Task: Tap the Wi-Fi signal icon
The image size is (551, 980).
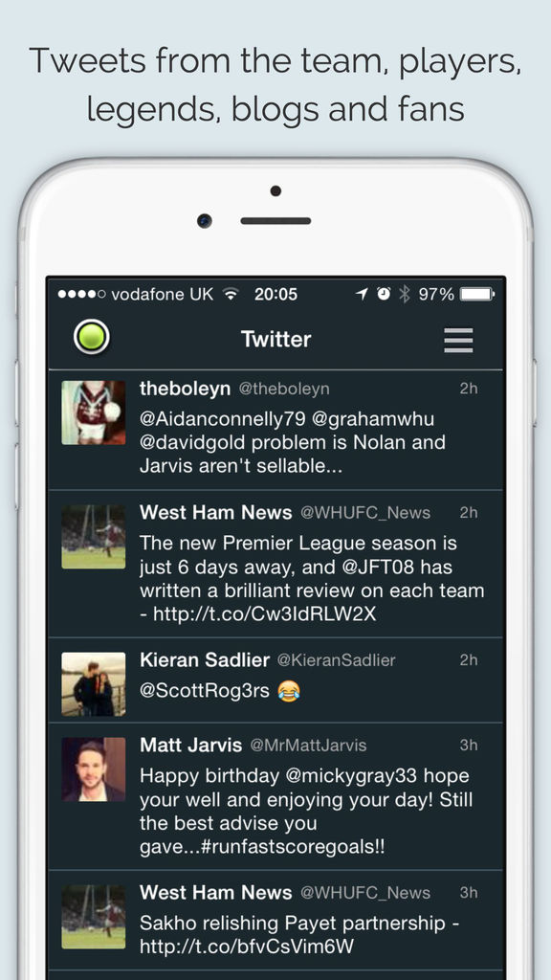Action: (231, 294)
